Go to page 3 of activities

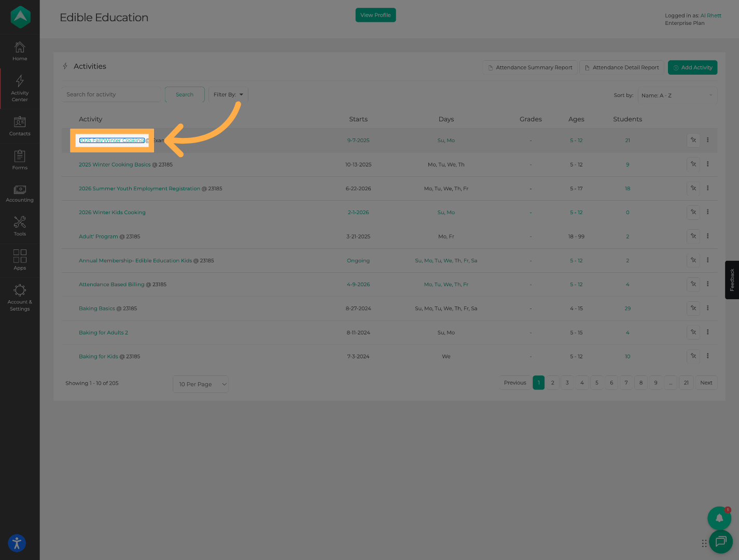[x=567, y=383]
